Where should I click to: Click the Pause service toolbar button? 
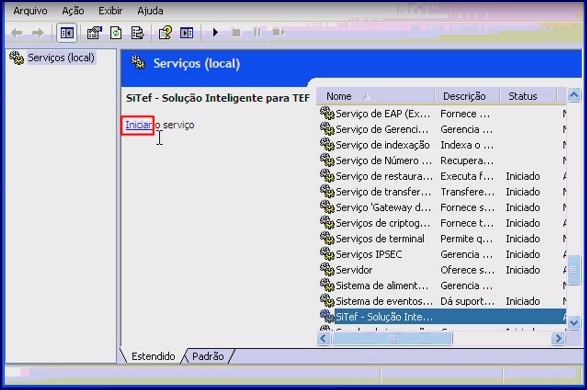click(x=257, y=33)
